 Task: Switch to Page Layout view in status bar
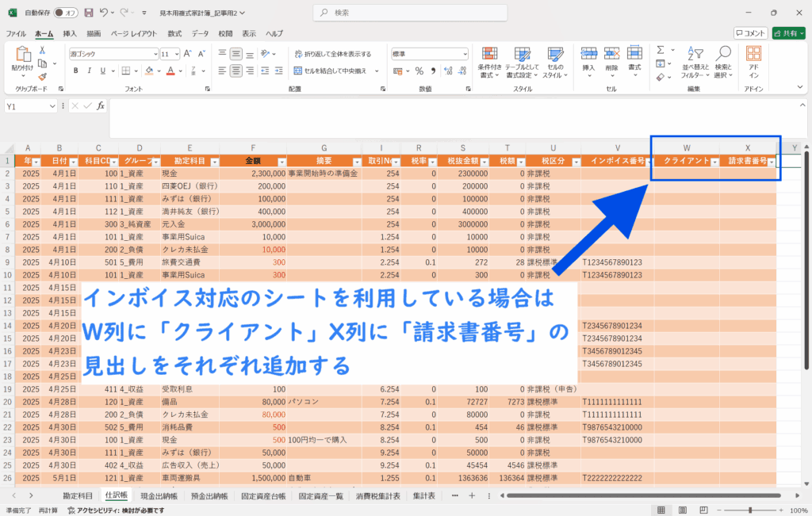point(683,510)
